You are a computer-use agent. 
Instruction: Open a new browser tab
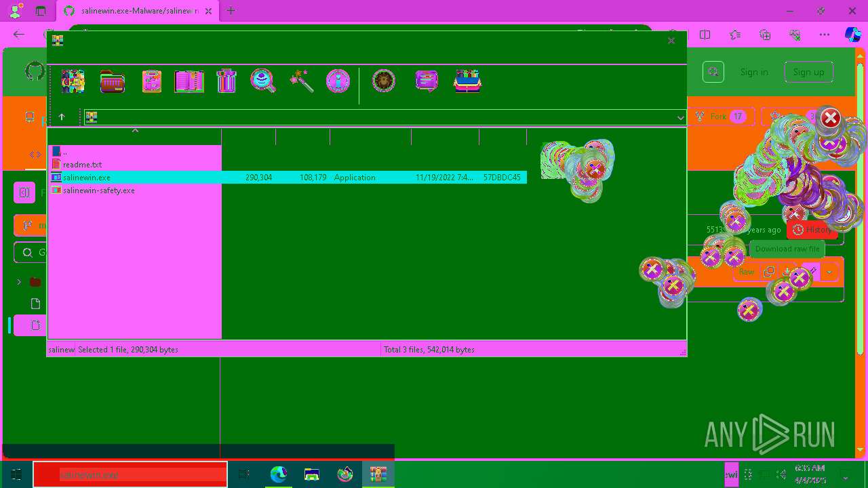[231, 11]
